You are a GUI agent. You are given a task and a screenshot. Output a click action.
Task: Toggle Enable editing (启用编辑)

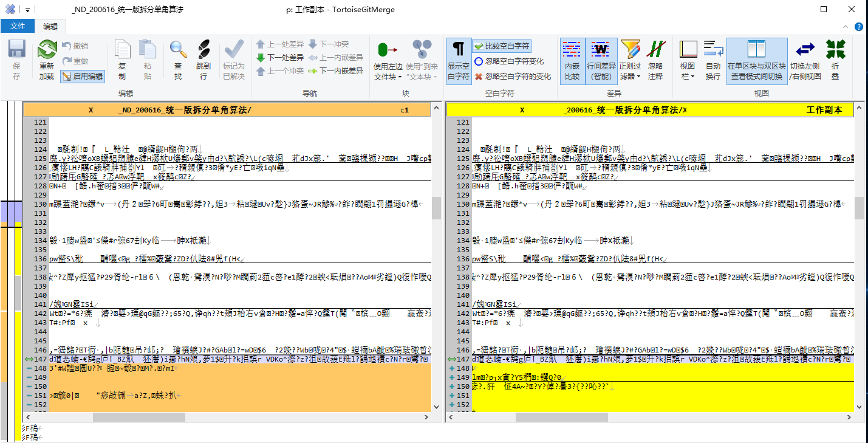point(83,76)
